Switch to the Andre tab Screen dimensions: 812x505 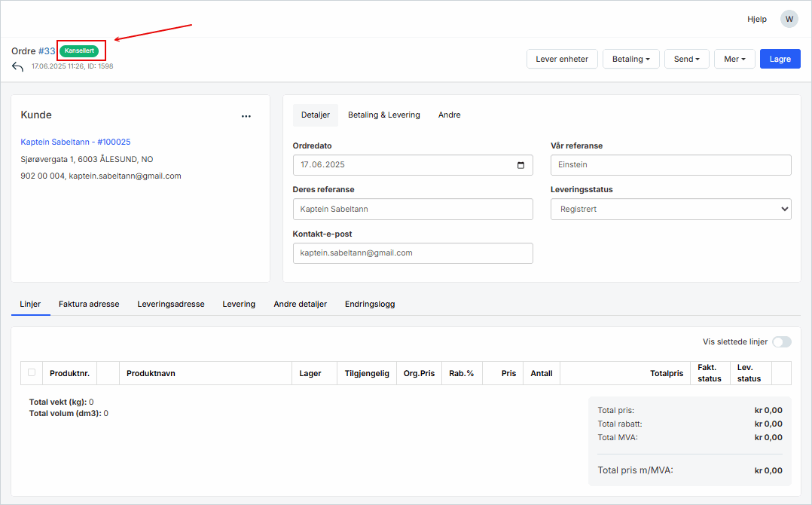click(449, 115)
